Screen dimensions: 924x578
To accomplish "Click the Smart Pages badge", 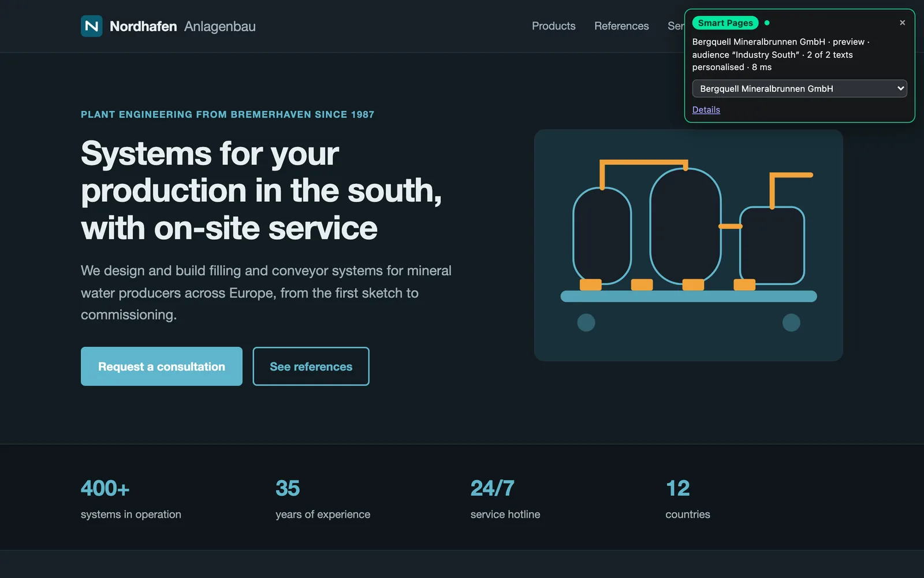I will click(725, 23).
